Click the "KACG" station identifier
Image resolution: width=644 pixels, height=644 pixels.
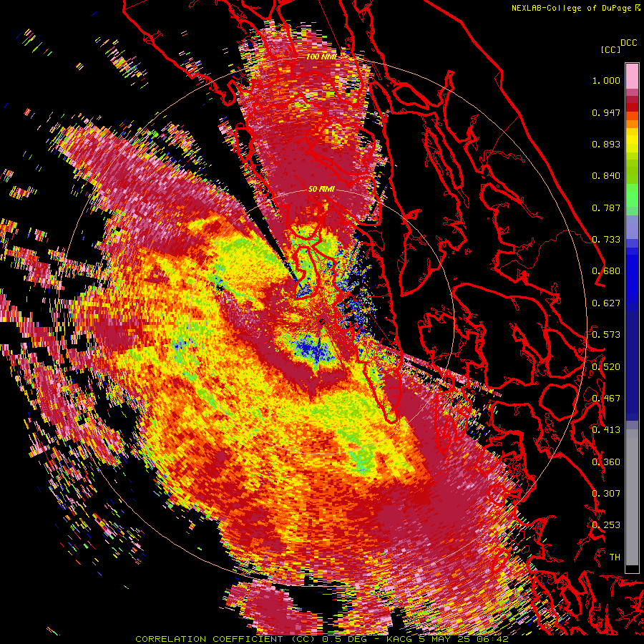click(x=399, y=639)
